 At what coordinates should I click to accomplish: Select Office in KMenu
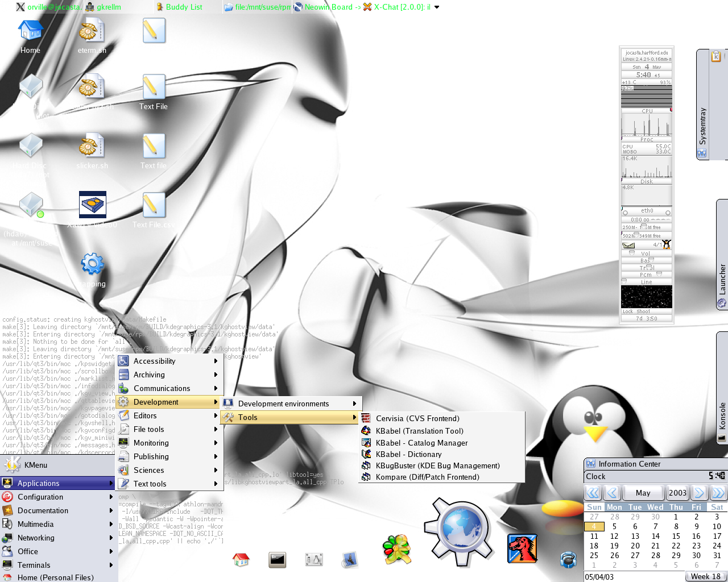pyautogui.click(x=57, y=551)
